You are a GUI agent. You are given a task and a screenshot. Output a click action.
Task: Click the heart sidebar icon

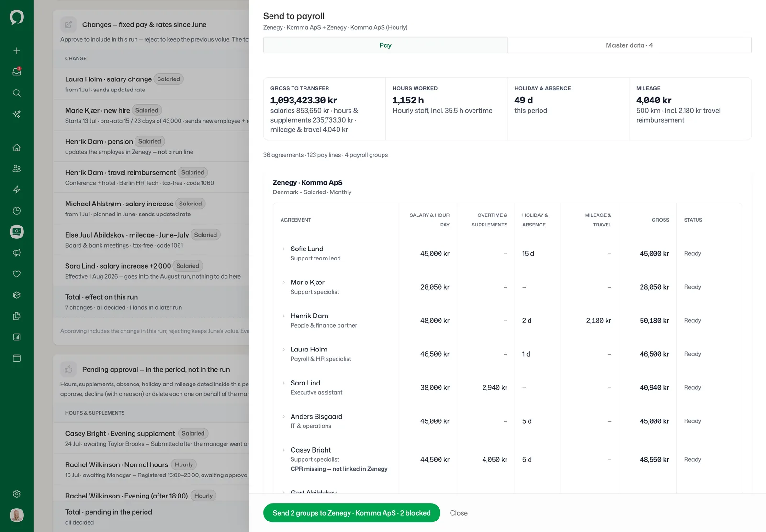17,274
